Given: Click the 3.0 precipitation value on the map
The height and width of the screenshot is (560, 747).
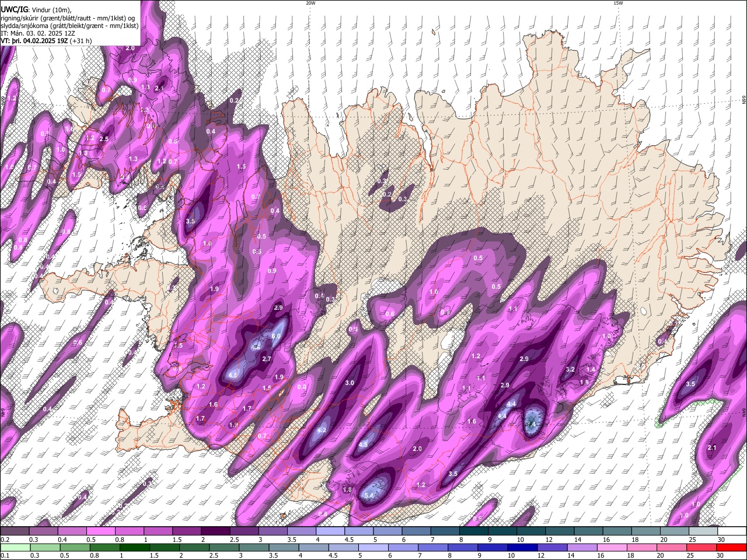Looking at the screenshot, I should [350, 383].
